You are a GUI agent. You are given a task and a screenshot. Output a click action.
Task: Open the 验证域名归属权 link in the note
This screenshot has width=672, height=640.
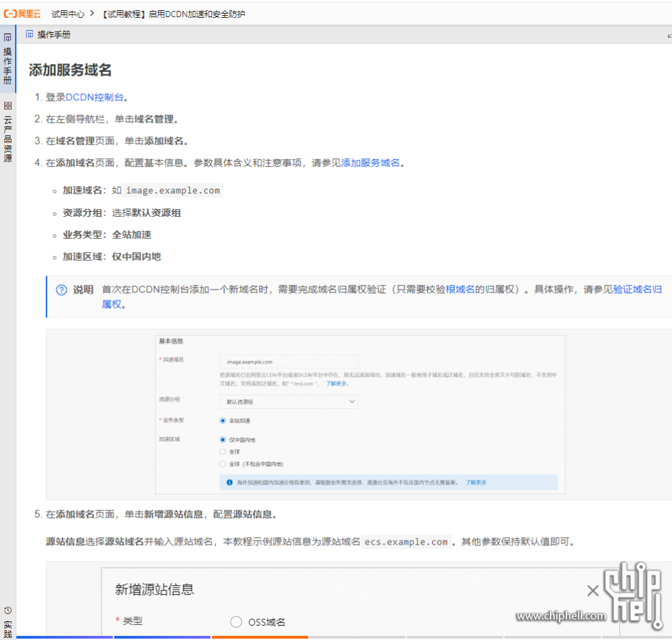click(x=637, y=289)
